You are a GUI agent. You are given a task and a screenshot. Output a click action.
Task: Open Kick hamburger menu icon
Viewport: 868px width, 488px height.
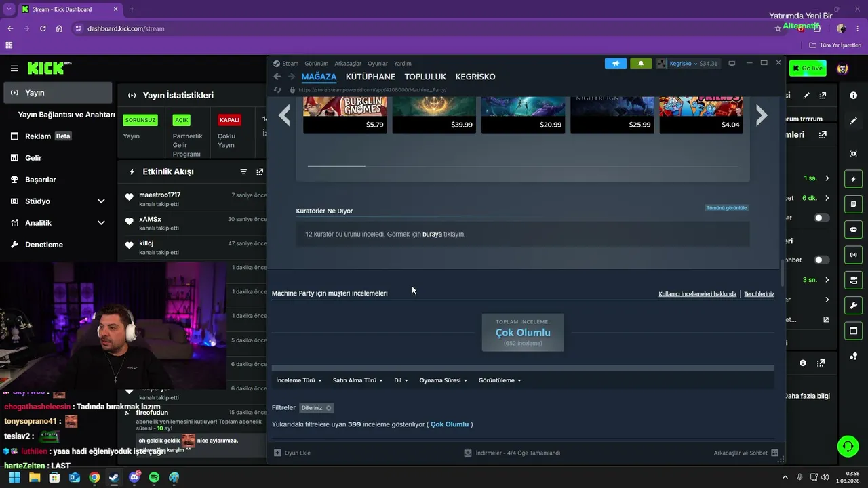coord(14,68)
